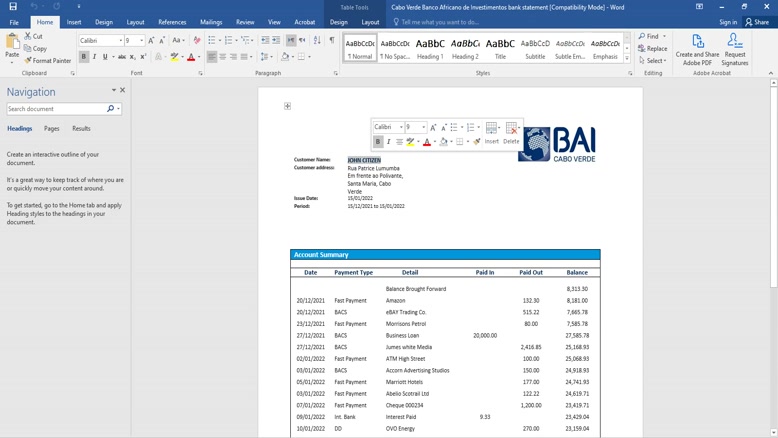Toggle Show/Hide paragraph marks

(332, 41)
